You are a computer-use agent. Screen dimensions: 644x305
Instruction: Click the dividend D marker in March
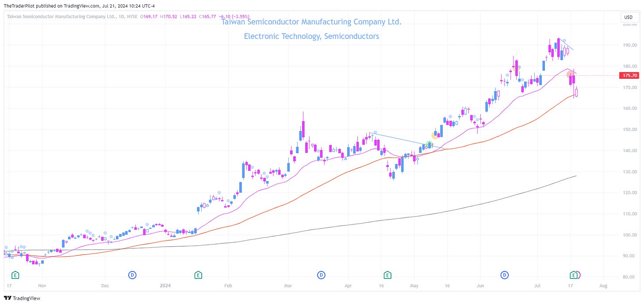322,275
